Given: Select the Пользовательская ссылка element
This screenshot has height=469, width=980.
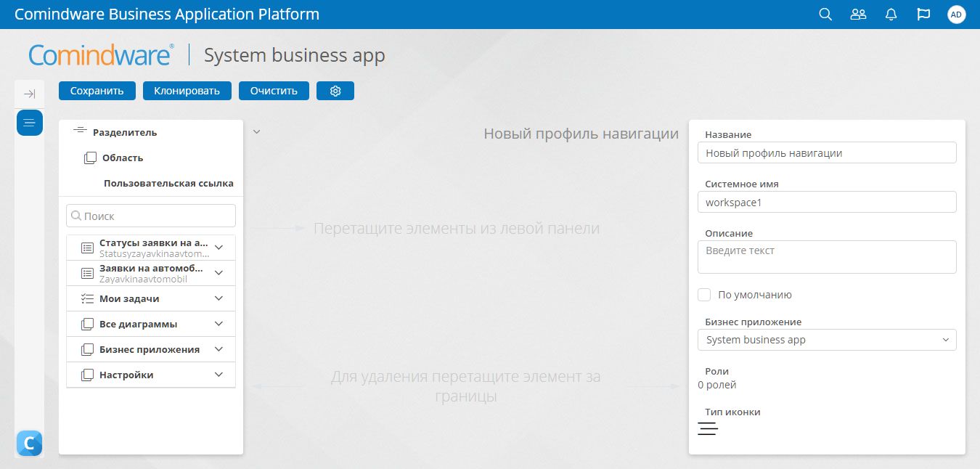Looking at the screenshot, I should (168, 183).
